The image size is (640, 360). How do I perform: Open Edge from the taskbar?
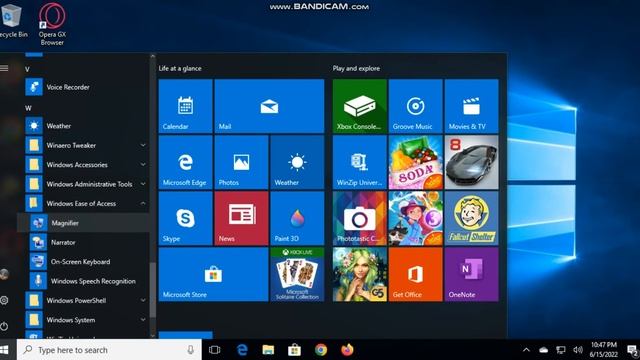[242, 350]
